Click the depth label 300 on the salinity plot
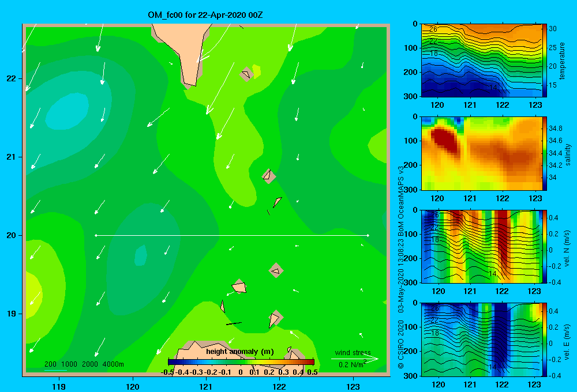577x392 pixels. point(411,190)
